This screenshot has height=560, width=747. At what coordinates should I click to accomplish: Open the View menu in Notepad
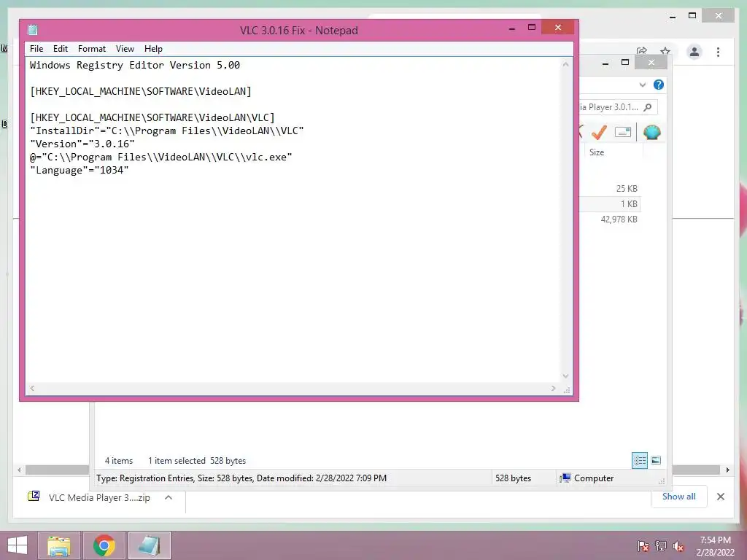click(x=125, y=49)
